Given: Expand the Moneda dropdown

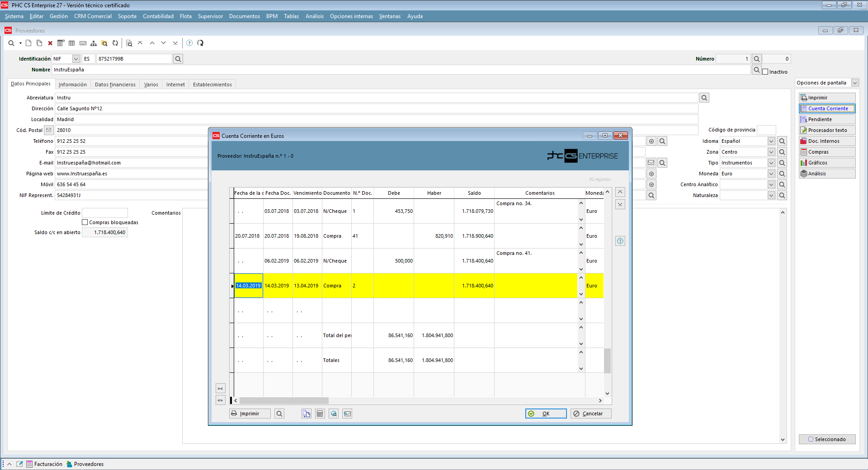Looking at the screenshot, I should pos(771,174).
